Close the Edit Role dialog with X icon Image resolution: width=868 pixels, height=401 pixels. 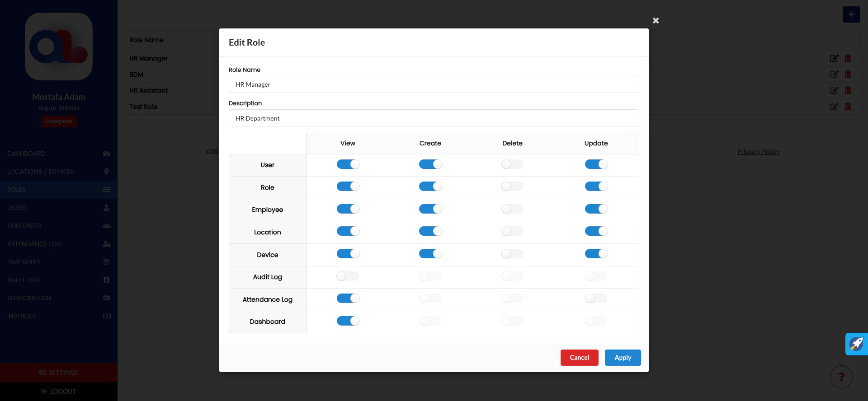pyautogui.click(x=656, y=20)
